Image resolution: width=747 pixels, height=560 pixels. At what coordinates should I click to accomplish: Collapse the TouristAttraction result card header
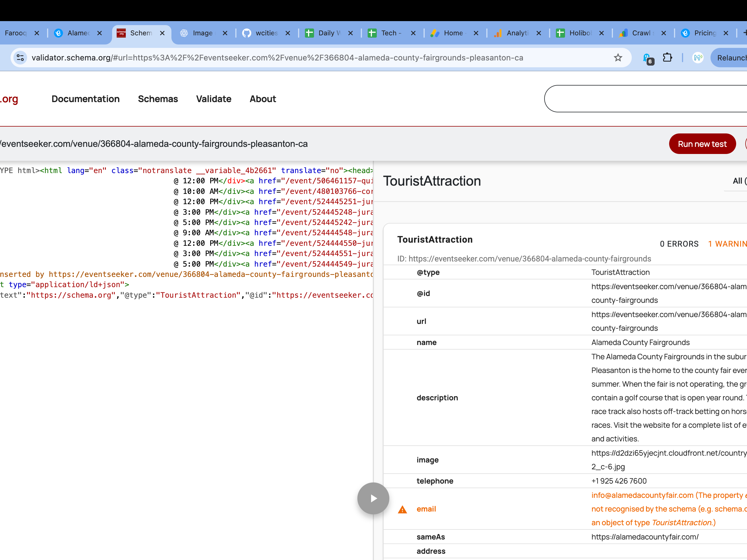435,240
